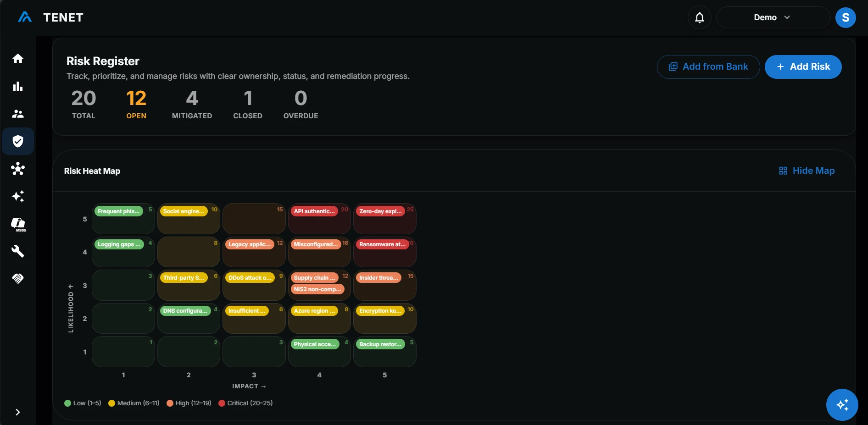868x425 pixels.
Task: Click the Tenet logo icon
Action: 25,17
